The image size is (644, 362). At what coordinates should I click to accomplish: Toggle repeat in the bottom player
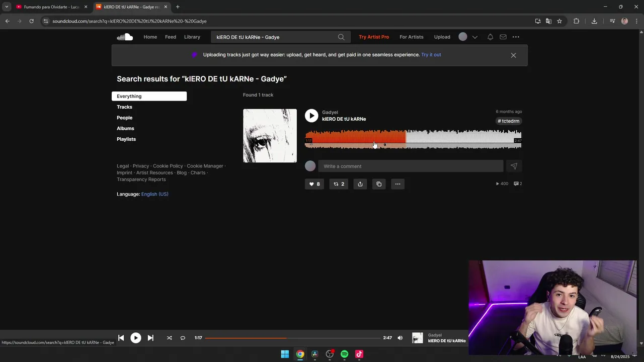(183, 338)
